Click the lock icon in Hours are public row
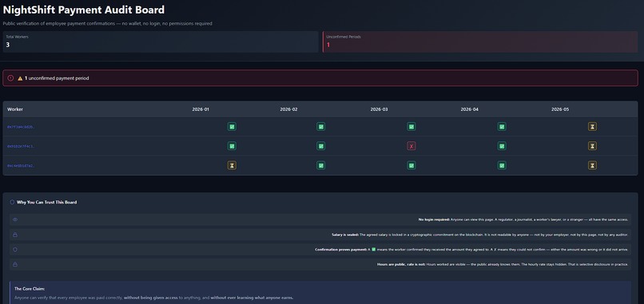The height and width of the screenshot is (304, 644). click(15, 264)
